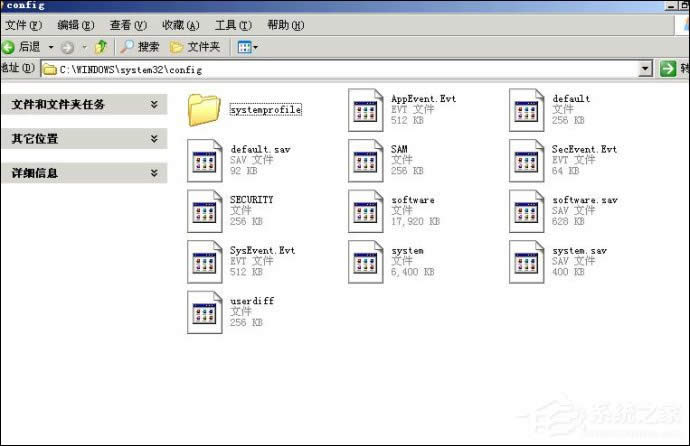
Task: Go up one folder level
Action: tap(101, 47)
